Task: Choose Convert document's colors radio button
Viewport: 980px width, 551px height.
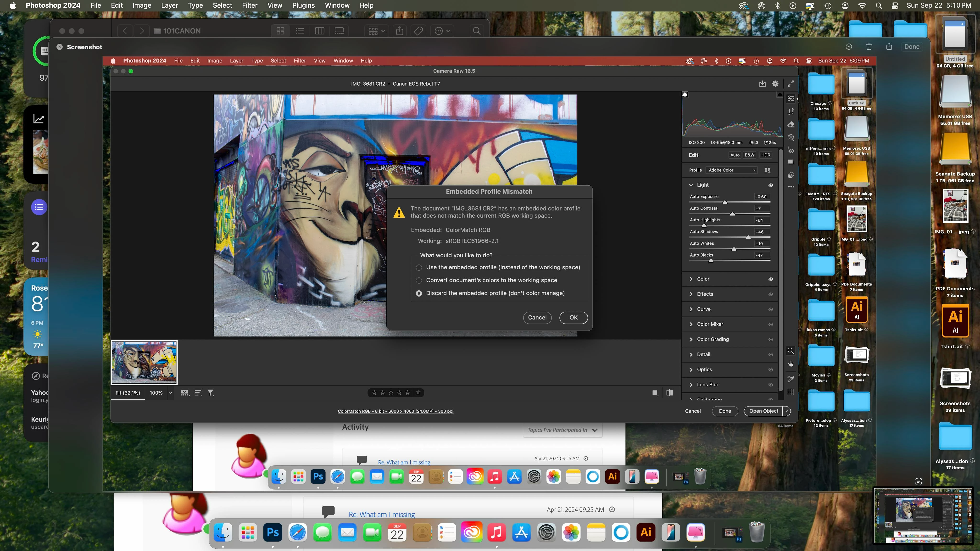Action: pos(419,280)
